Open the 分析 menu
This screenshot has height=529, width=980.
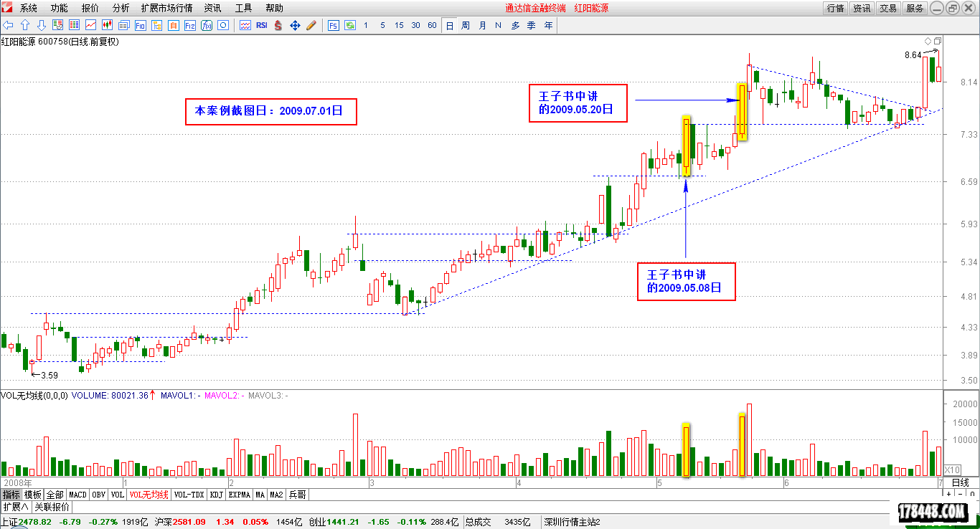tap(121, 8)
